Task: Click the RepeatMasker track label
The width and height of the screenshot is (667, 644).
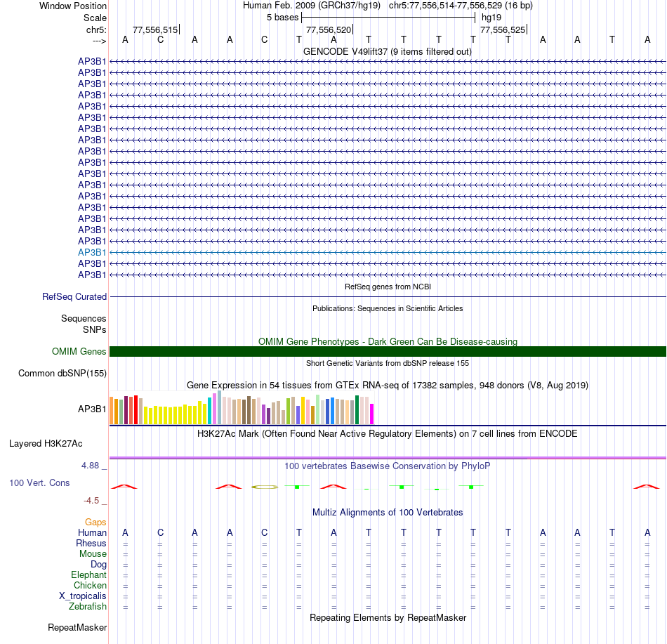Action: (77, 627)
